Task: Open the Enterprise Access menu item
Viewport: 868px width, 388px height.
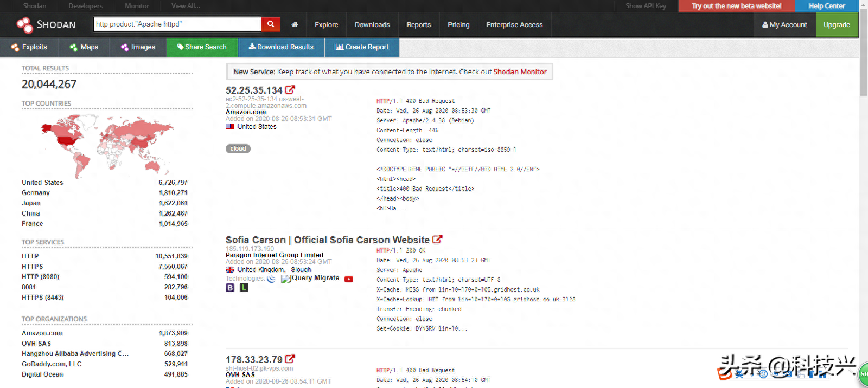Action: (514, 25)
